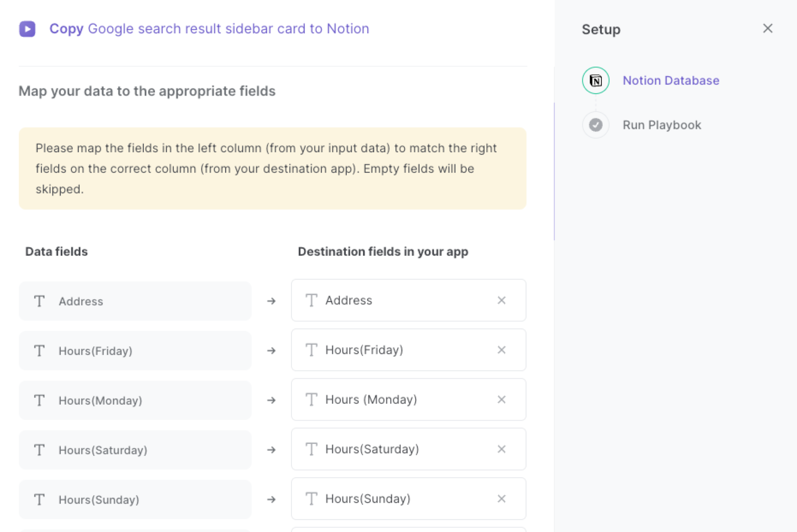Select the Notion Database step icon
This screenshot has height=532, width=797.
(x=595, y=80)
